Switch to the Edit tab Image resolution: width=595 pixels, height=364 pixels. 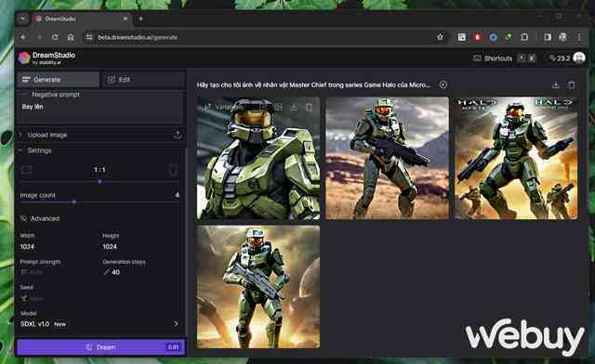coord(143,80)
